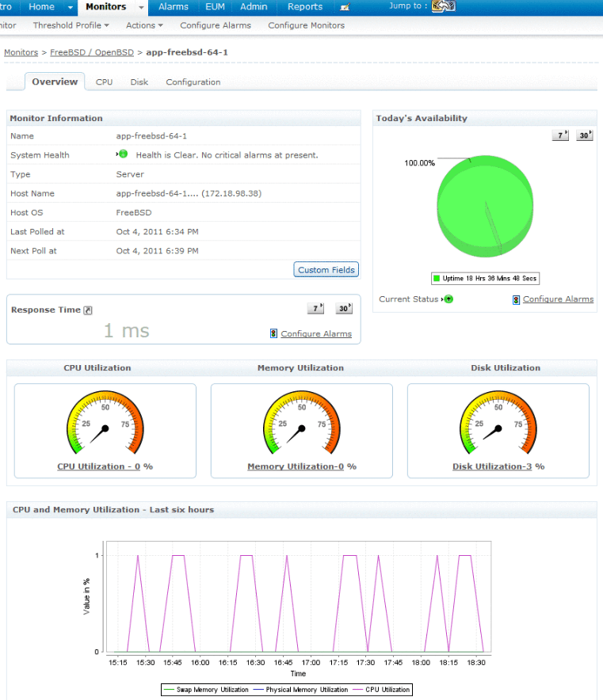Click the green Uptime legend swatch
The width and height of the screenshot is (603, 700).
click(x=436, y=279)
